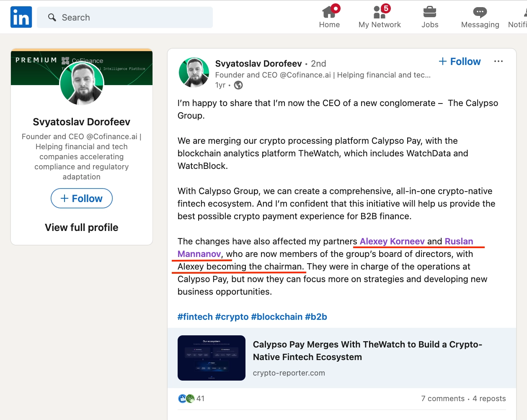Open the Ruslan Mannanov profile mention
The image size is (527, 420).
[459, 241]
